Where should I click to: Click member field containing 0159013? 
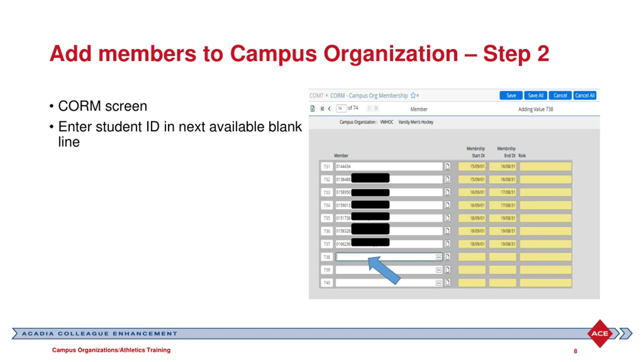pyautogui.click(x=389, y=205)
